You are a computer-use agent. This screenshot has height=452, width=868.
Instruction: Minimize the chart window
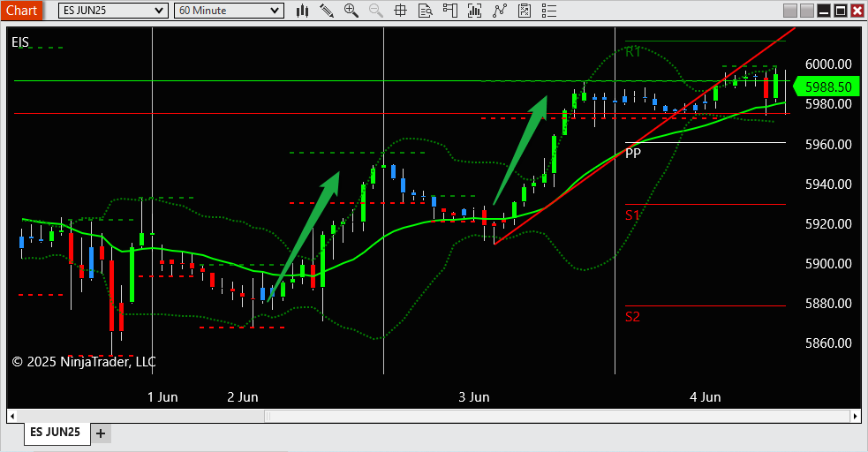[x=824, y=11]
